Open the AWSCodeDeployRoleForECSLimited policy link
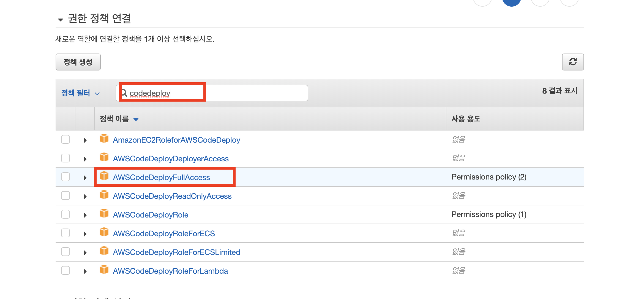The height and width of the screenshot is (299, 644). click(x=176, y=252)
